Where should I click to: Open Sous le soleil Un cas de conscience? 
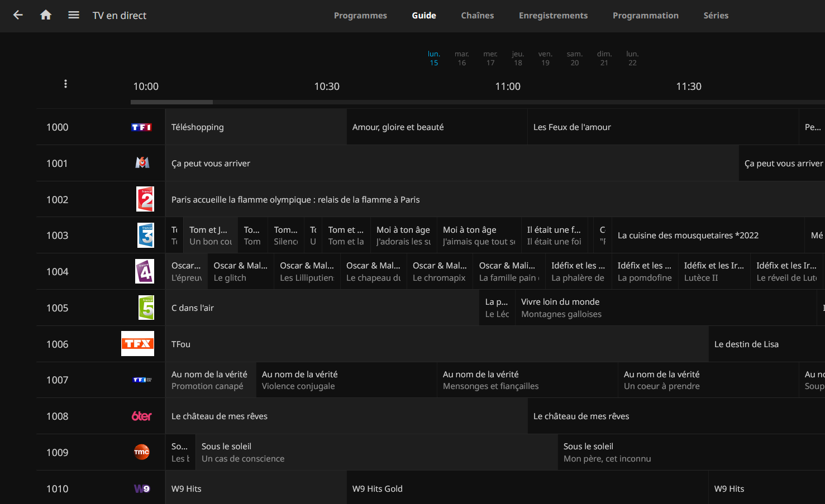click(376, 452)
